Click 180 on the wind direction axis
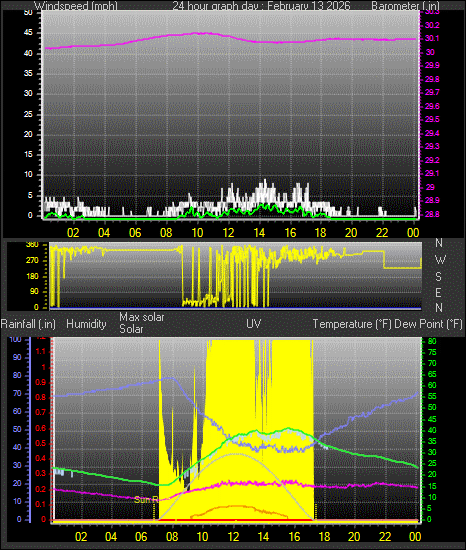This screenshot has height=550, width=466. (x=32, y=276)
